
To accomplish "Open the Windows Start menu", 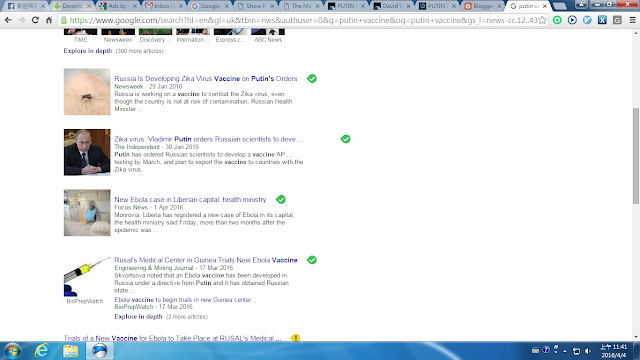I will point(12,351).
